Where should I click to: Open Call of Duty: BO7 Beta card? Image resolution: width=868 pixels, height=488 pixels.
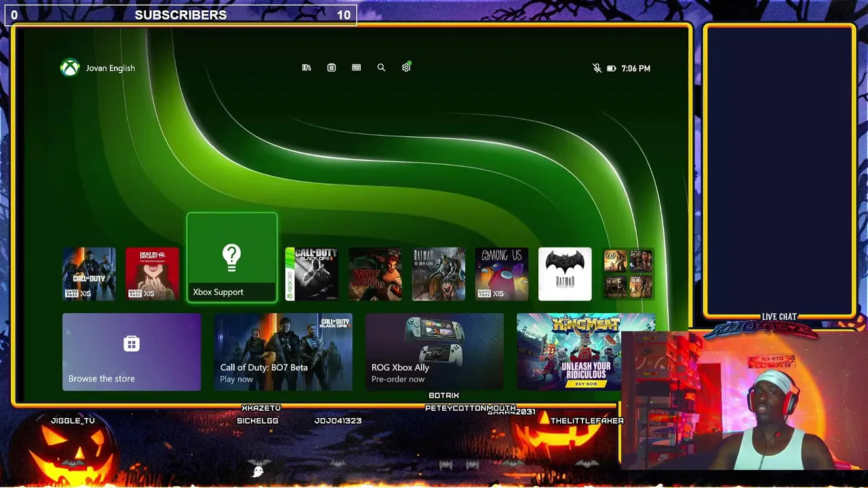pyautogui.click(x=283, y=352)
